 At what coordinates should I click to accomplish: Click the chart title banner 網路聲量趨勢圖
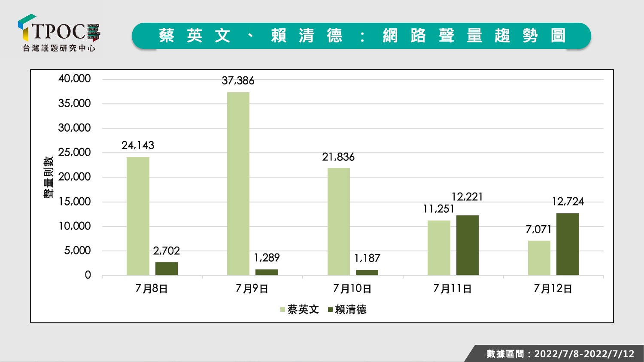tap(361, 36)
